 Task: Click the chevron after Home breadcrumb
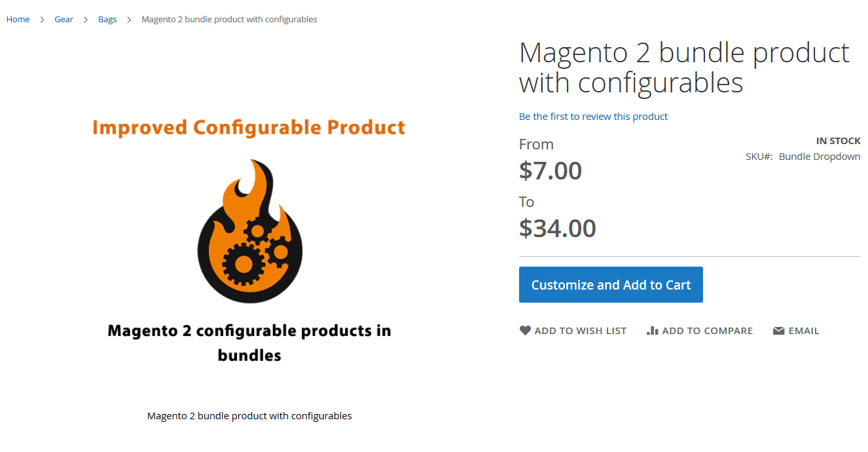(x=42, y=20)
